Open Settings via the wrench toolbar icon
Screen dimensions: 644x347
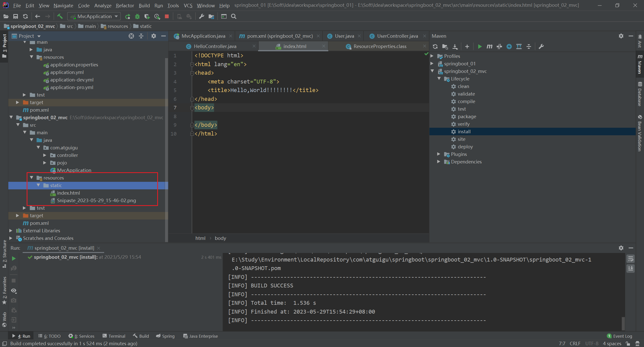pyautogui.click(x=202, y=16)
